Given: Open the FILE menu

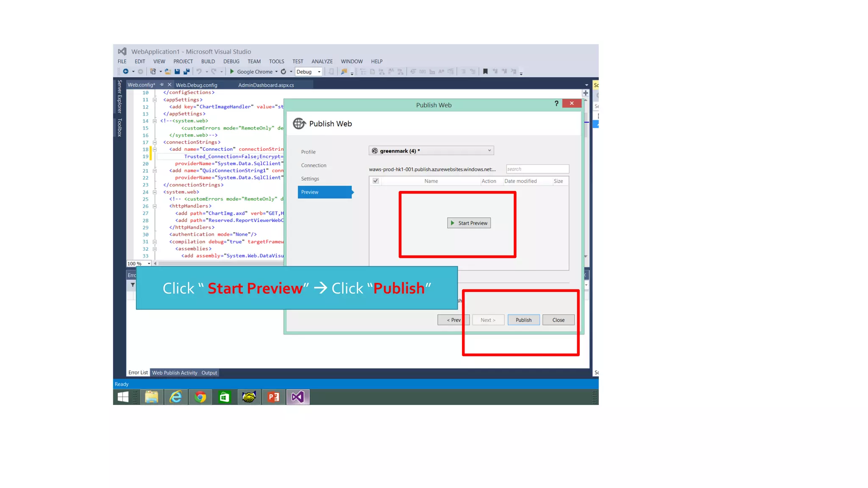Looking at the screenshot, I should [122, 61].
